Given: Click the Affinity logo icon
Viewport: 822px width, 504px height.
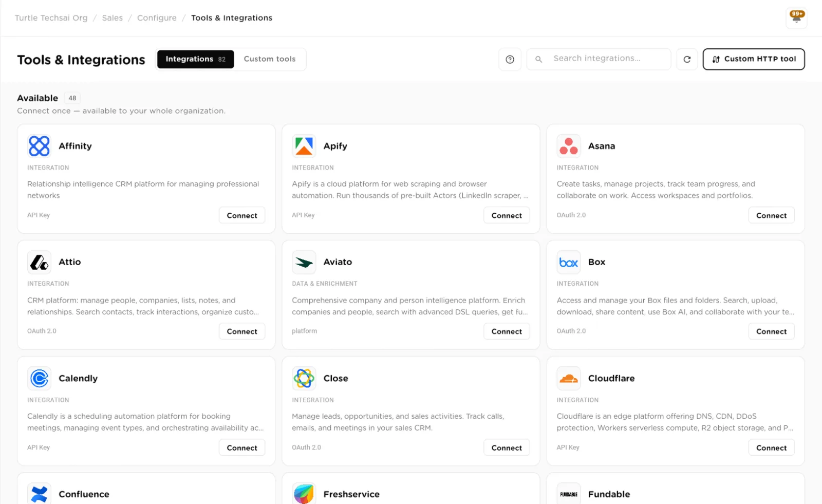Looking at the screenshot, I should pyautogui.click(x=39, y=146).
